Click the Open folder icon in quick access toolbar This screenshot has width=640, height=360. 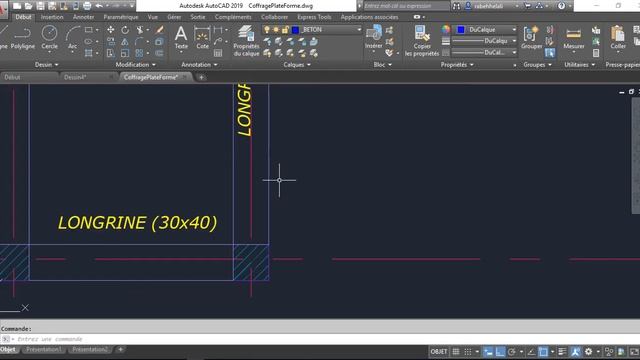click(x=29, y=6)
